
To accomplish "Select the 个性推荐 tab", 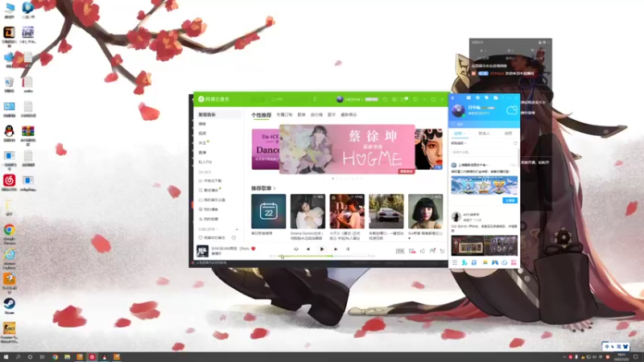I will click(x=261, y=115).
